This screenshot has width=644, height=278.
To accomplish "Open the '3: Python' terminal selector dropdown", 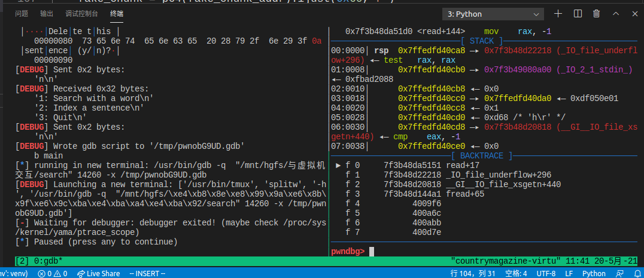I will tap(493, 14).
